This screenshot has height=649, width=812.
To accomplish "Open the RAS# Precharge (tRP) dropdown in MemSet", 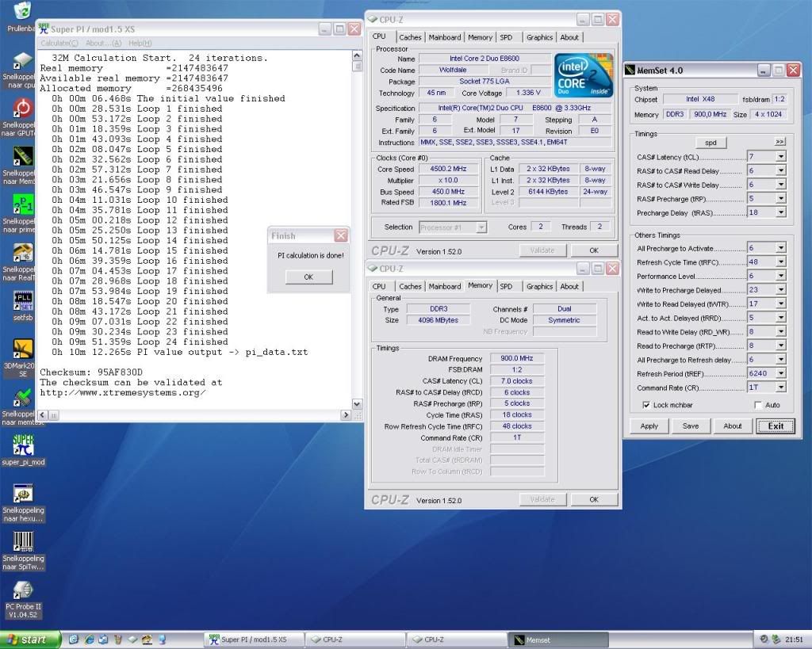I will [780, 198].
